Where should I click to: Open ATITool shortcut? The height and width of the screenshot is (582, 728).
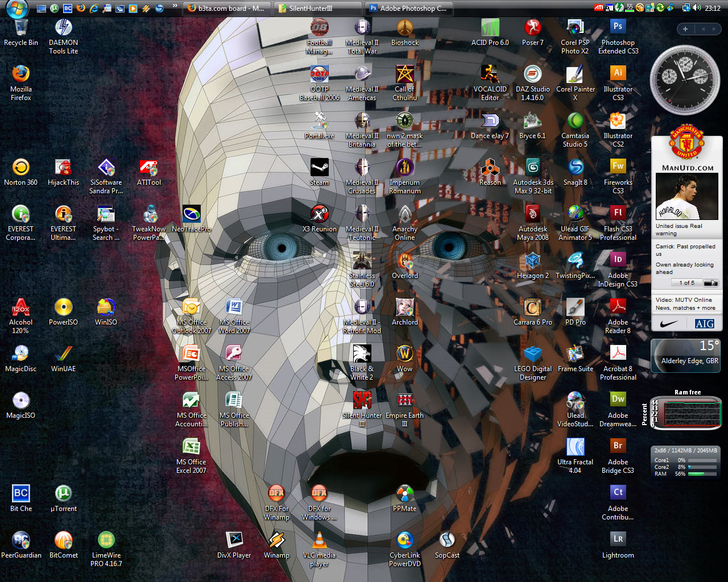pyautogui.click(x=149, y=172)
